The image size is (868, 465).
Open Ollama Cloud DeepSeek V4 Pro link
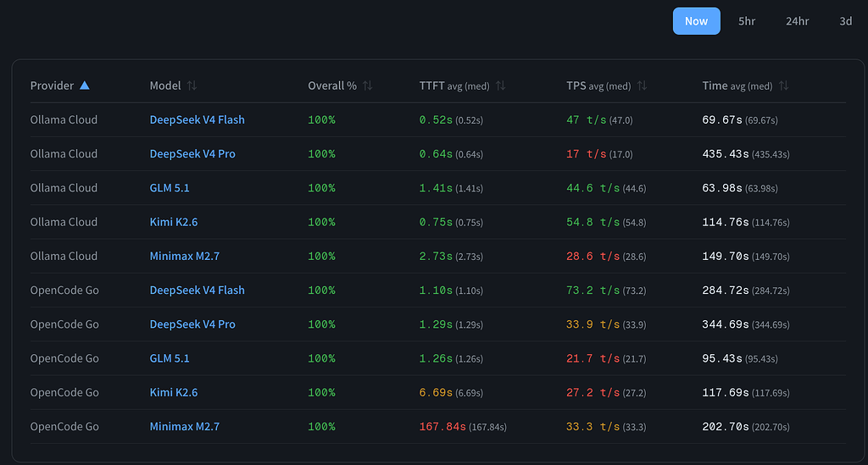point(192,154)
